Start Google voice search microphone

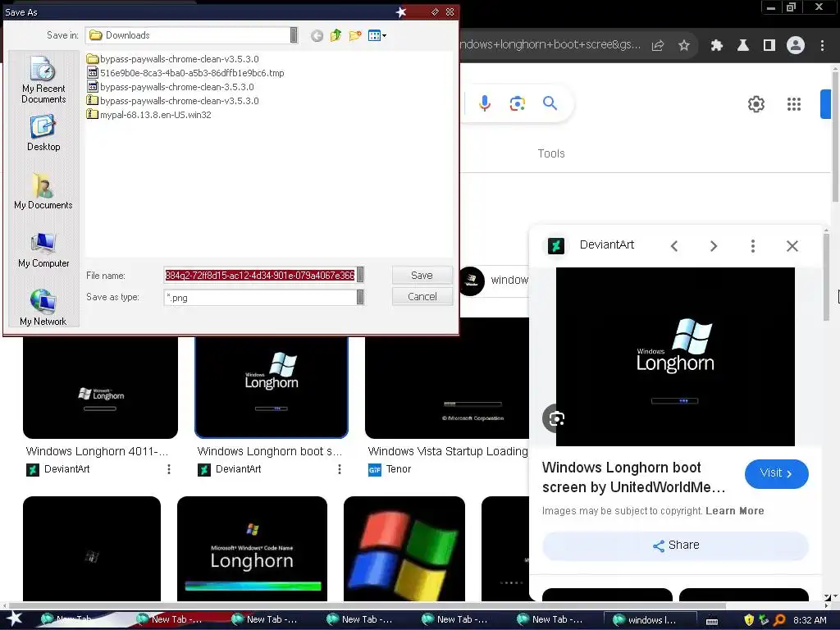(484, 103)
